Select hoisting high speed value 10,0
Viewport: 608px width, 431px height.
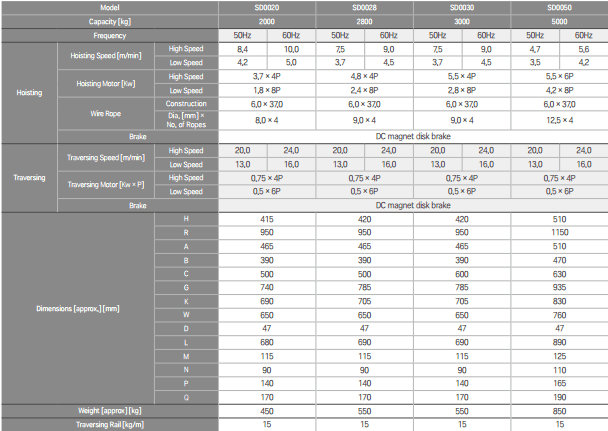(x=291, y=49)
